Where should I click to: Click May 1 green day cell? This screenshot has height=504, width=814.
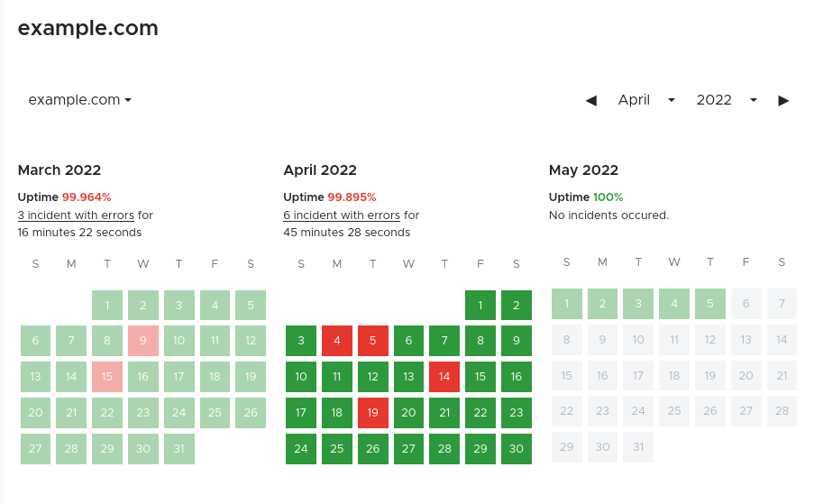pos(567,304)
